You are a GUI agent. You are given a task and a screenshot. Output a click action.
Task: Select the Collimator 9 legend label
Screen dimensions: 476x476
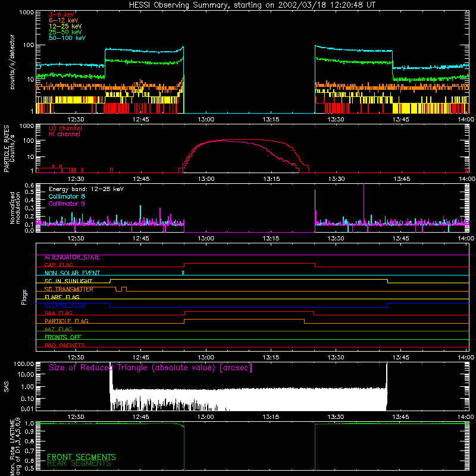pyautogui.click(x=67, y=203)
